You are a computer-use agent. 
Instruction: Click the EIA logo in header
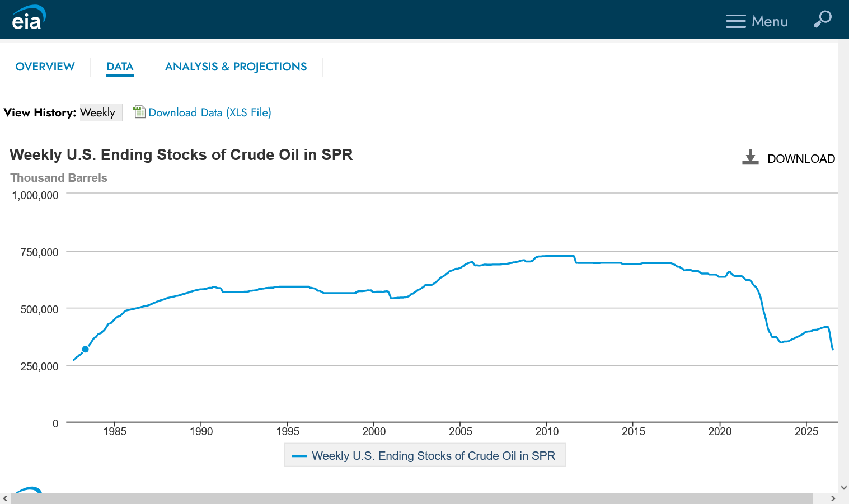(29, 18)
